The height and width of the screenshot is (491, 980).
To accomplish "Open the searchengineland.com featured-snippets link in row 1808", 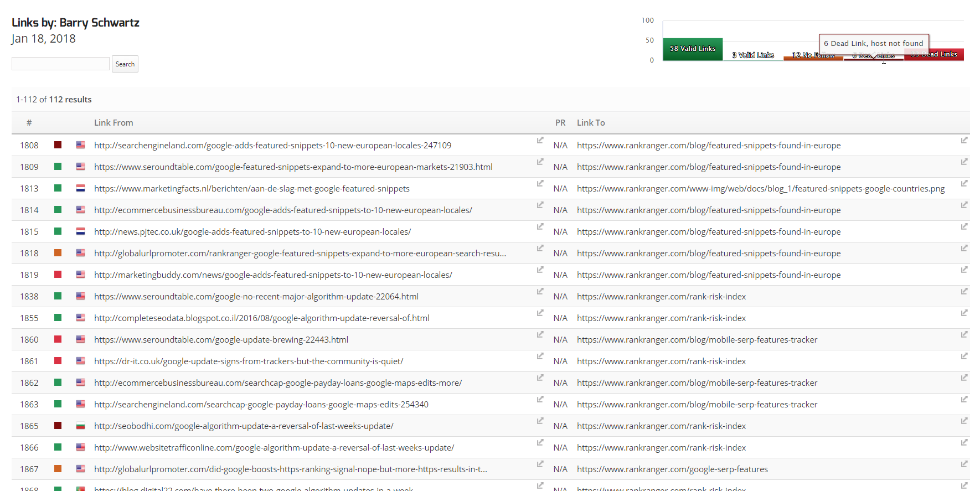I will (272, 146).
